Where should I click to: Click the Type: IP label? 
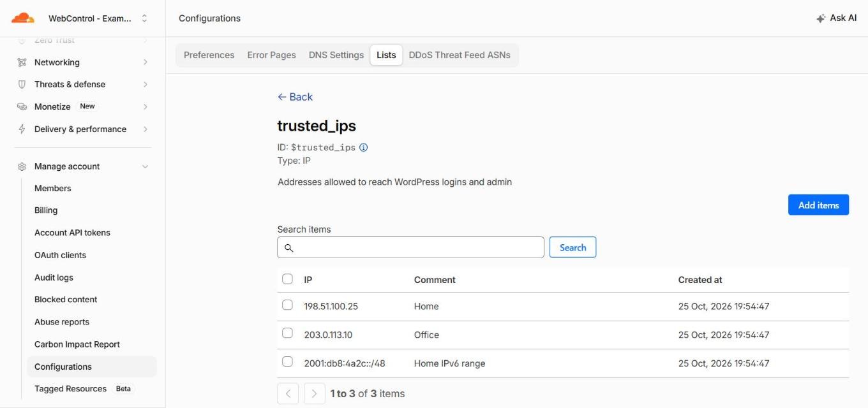click(294, 161)
